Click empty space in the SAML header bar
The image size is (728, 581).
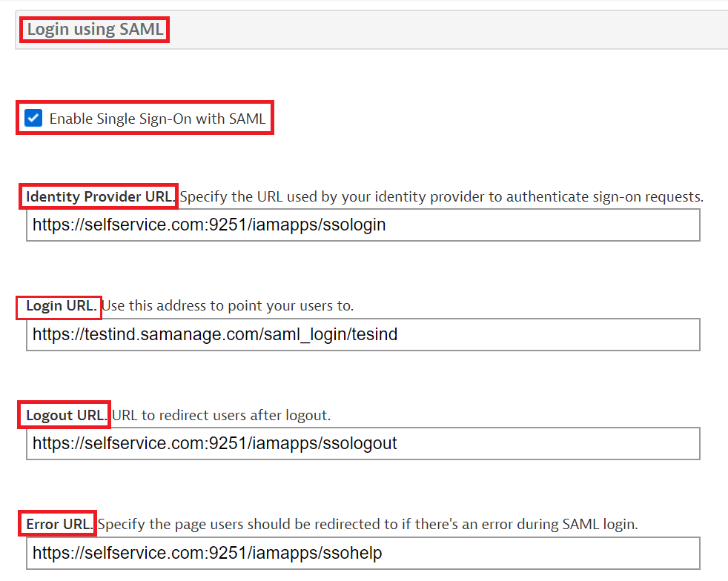445,30
